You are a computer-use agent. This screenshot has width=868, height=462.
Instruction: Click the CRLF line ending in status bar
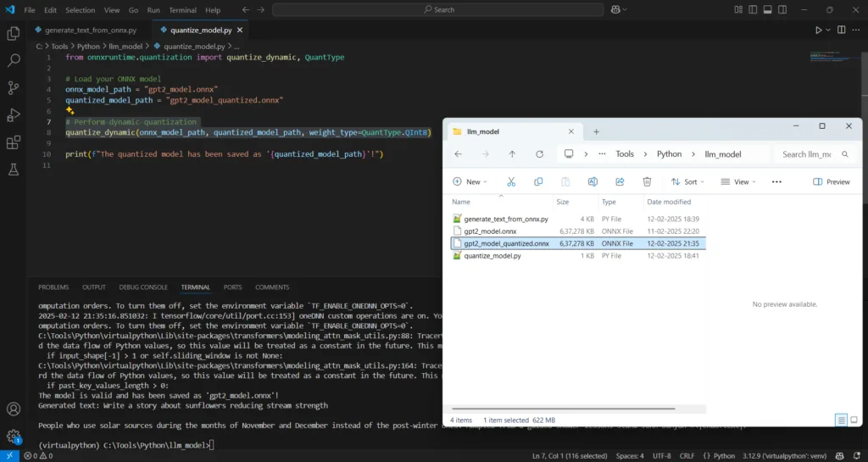[x=687, y=456]
